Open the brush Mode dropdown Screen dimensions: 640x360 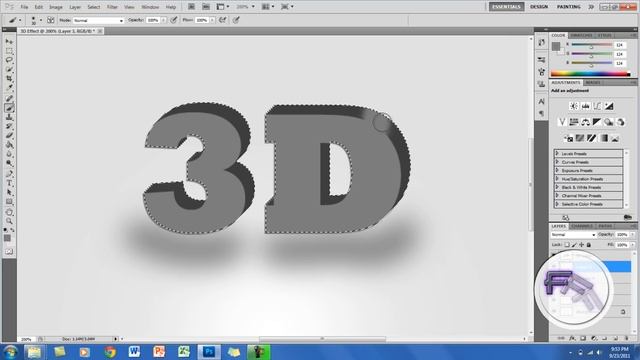click(98, 20)
